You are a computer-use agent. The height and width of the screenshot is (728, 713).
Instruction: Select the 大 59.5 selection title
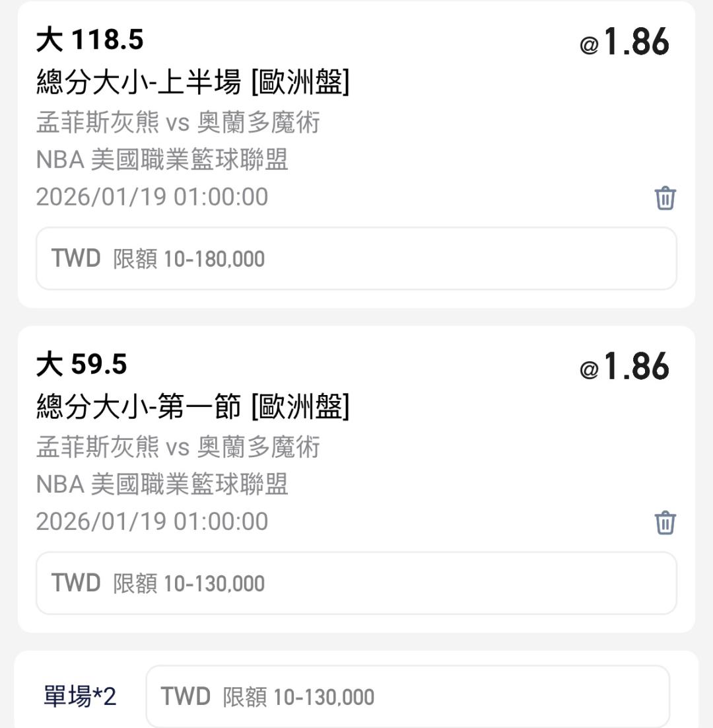point(82,365)
